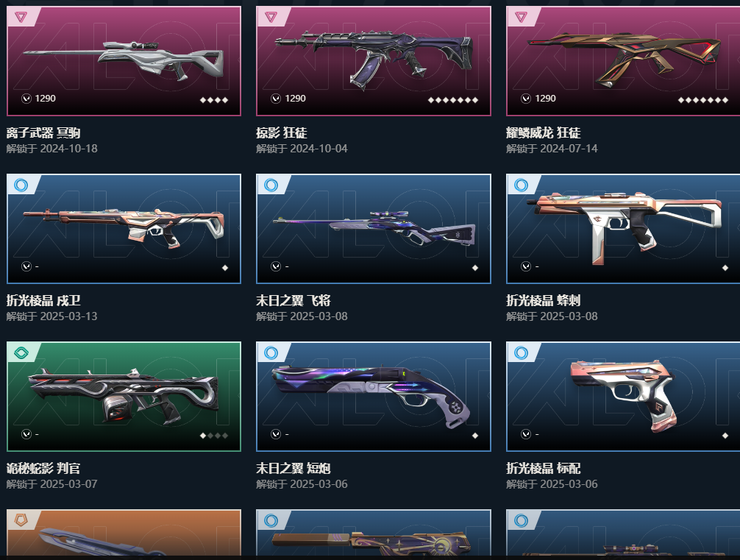Open the 离子武器 冥驹 sniper skin thumbnail
This screenshot has height=560, width=740.
point(124,61)
